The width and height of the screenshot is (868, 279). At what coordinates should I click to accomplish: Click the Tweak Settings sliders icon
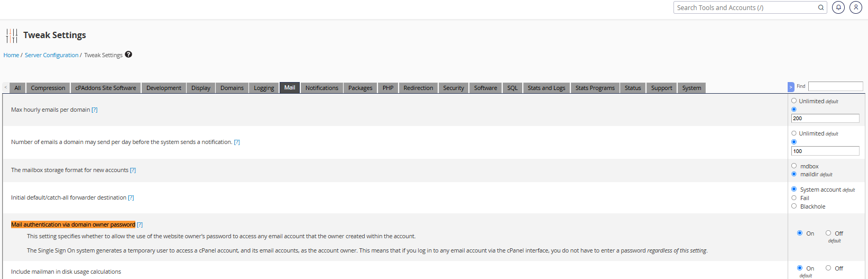tap(12, 35)
